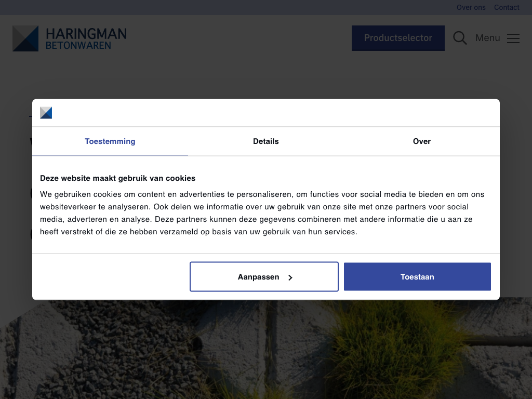Click the Menu text label
This screenshot has width=532, height=399.
pos(487,38)
